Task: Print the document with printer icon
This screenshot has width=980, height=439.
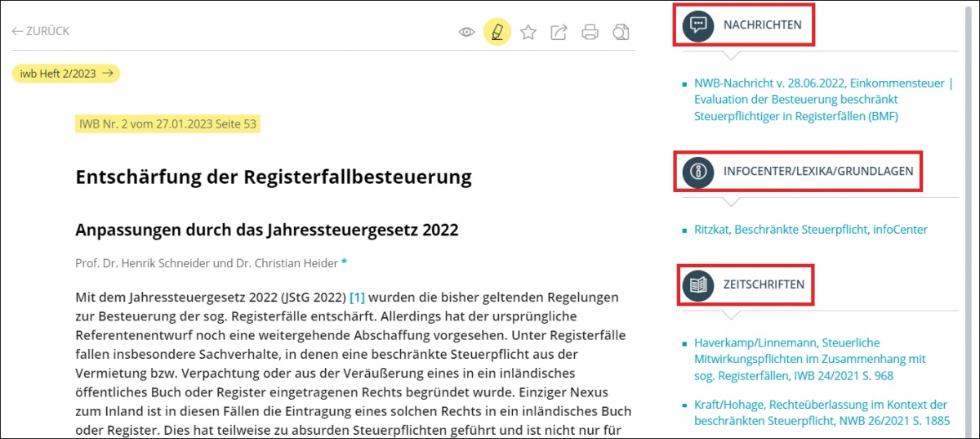Action: point(590,33)
